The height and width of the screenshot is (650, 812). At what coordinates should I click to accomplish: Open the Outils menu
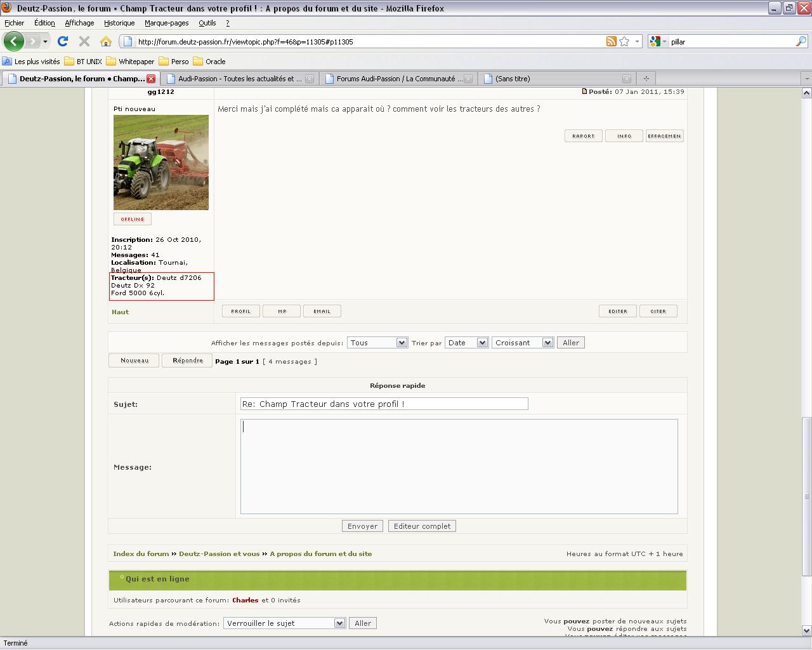pos(207,23)
